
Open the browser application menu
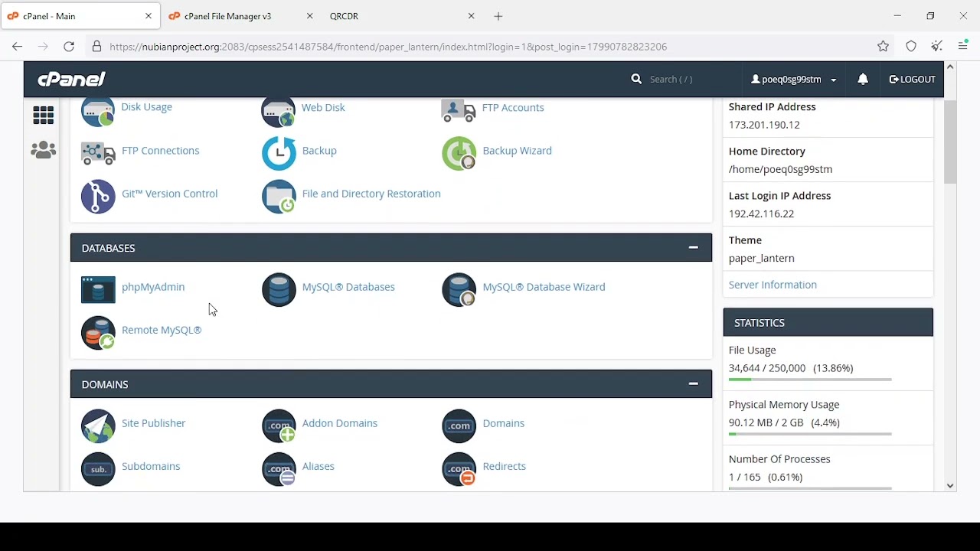tap(963, 47)
